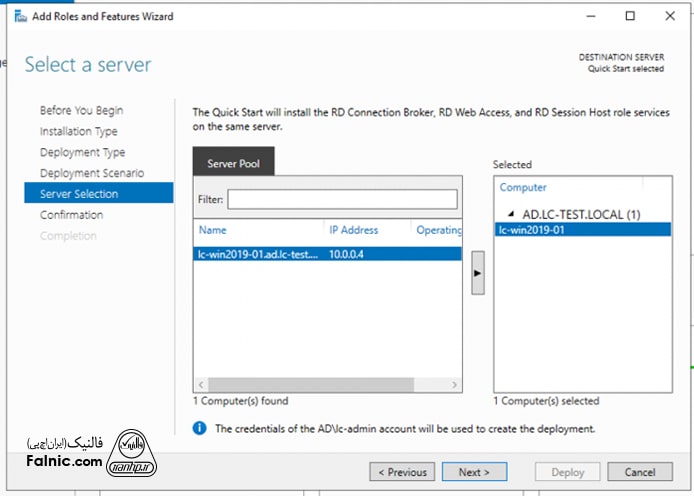Open the Server Pool tab
This screenshot has height=496, width=694.
pyautogui.click(x=233, y=163)
